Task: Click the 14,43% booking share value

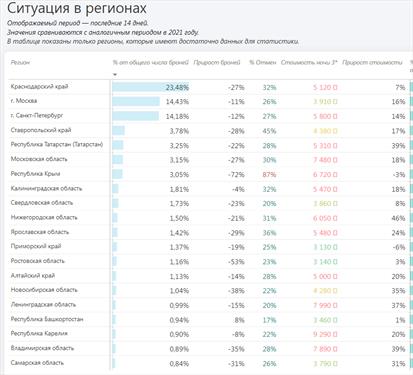Action: pyautogui.click(x=177, y=102)
